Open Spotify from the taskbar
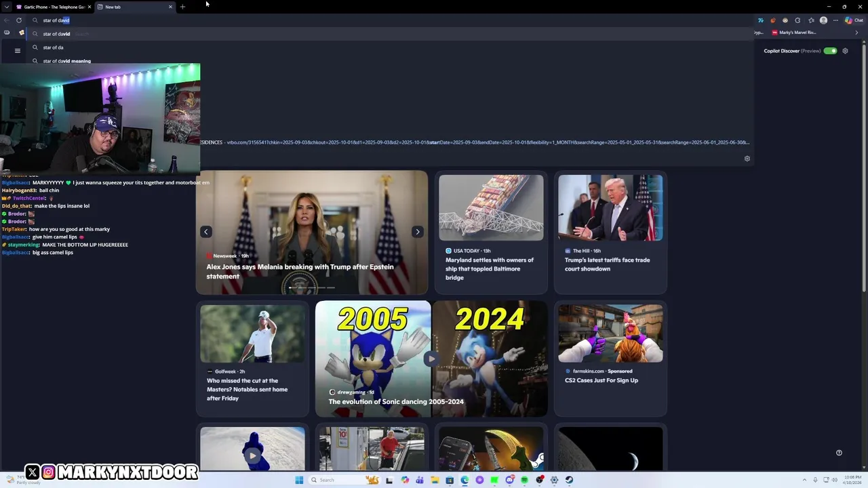 click(524, 480)
